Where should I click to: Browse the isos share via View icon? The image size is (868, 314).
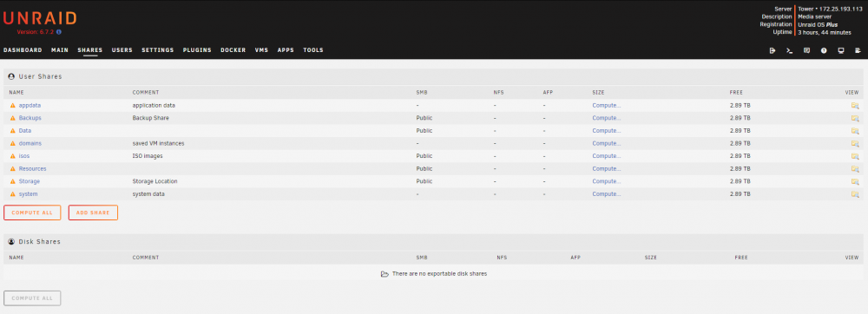click(x=855, y=156)
